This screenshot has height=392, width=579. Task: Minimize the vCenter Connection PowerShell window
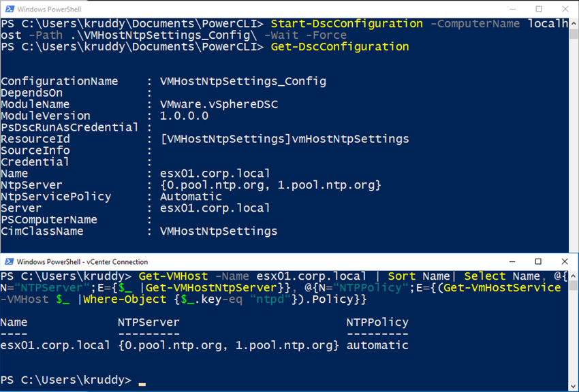coord(512,261)
